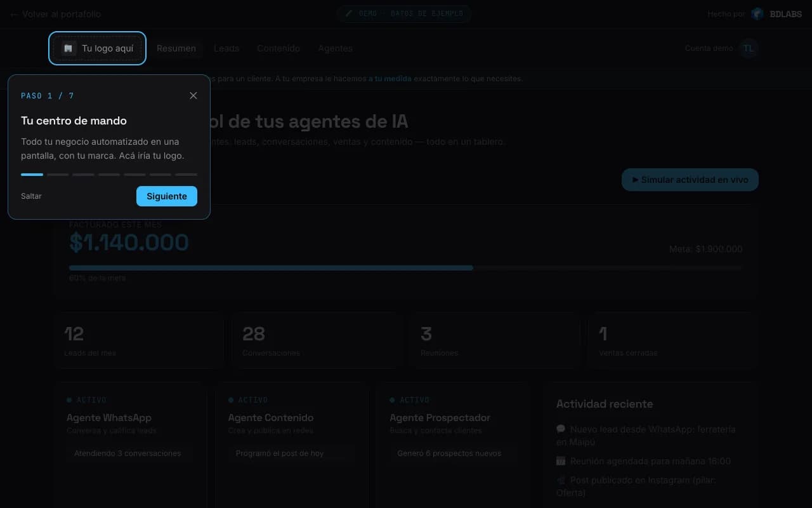Skip the tour with Saltar
This screenshot has height=508, width=812.
[31, 196]
